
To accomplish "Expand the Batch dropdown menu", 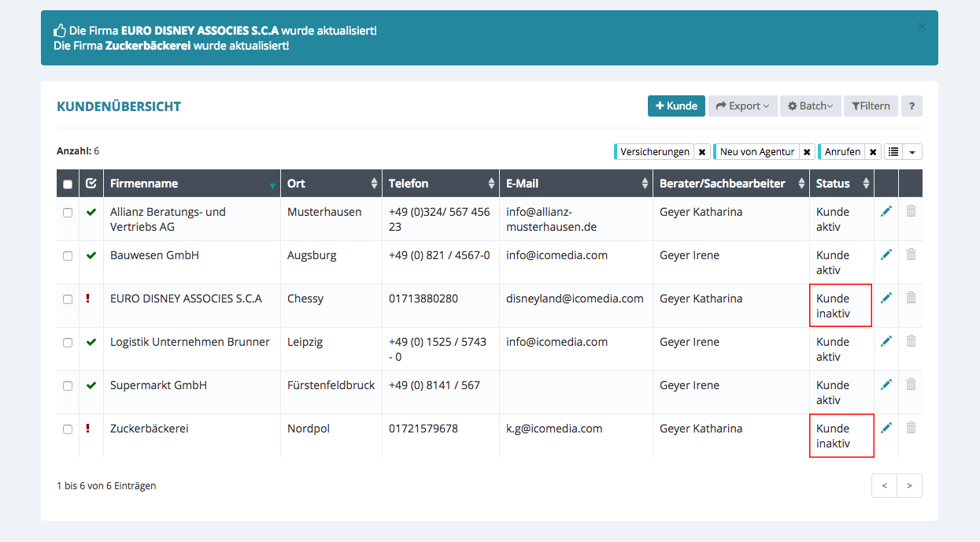I will [x=810, y=106].
